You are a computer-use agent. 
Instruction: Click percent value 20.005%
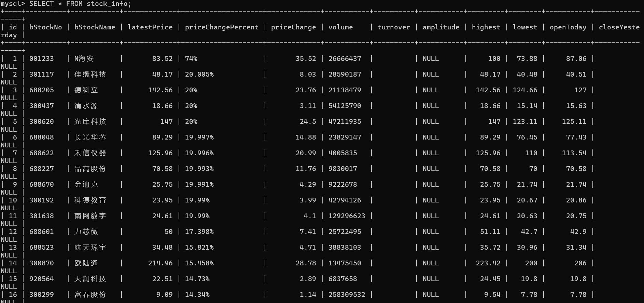click(199, 74)
